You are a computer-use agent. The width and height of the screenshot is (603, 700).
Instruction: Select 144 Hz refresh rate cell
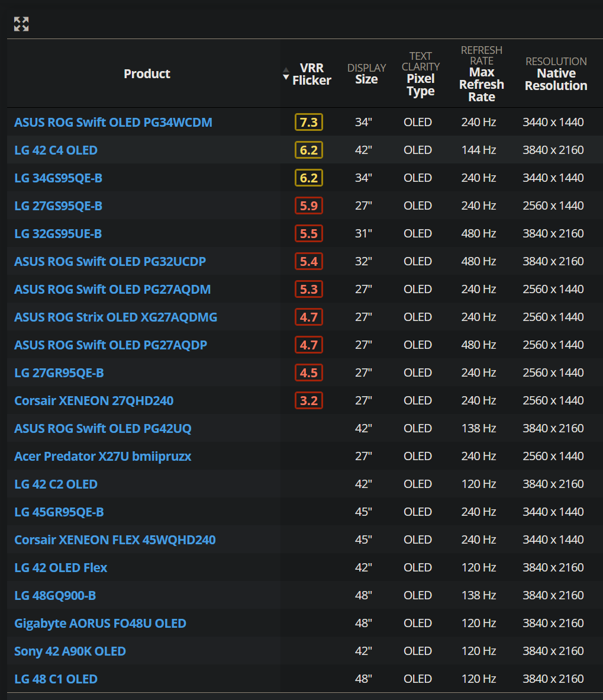coord(479,150)
